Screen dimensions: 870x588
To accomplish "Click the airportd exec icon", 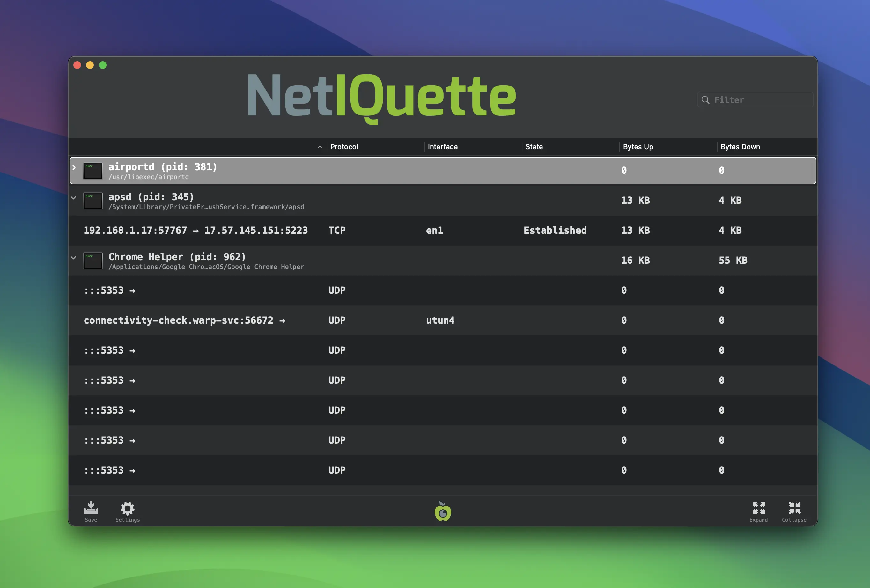I will [x=92, y=171].
